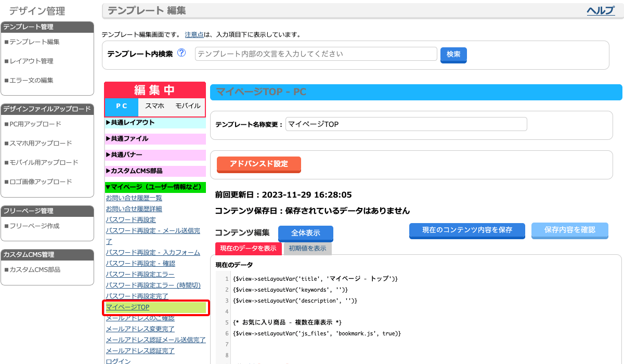This screenshot has height=364, width=624.
Task: Expand the 共通バナー section
Action: [154, 155]
